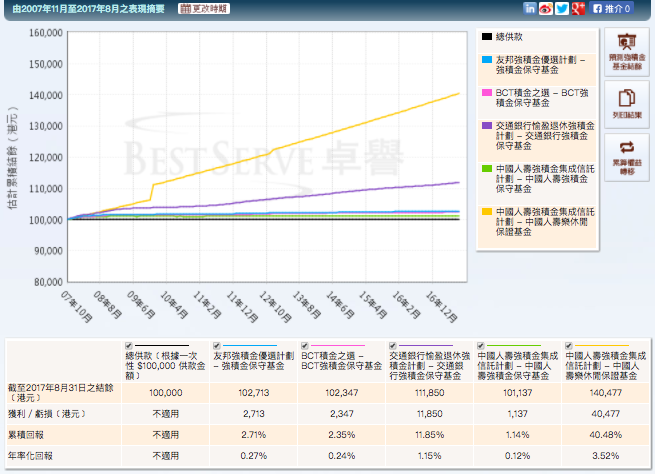Click the 列印結果 print results icon
The width and height of the screenshot is (655, 474).
point(628,104)
